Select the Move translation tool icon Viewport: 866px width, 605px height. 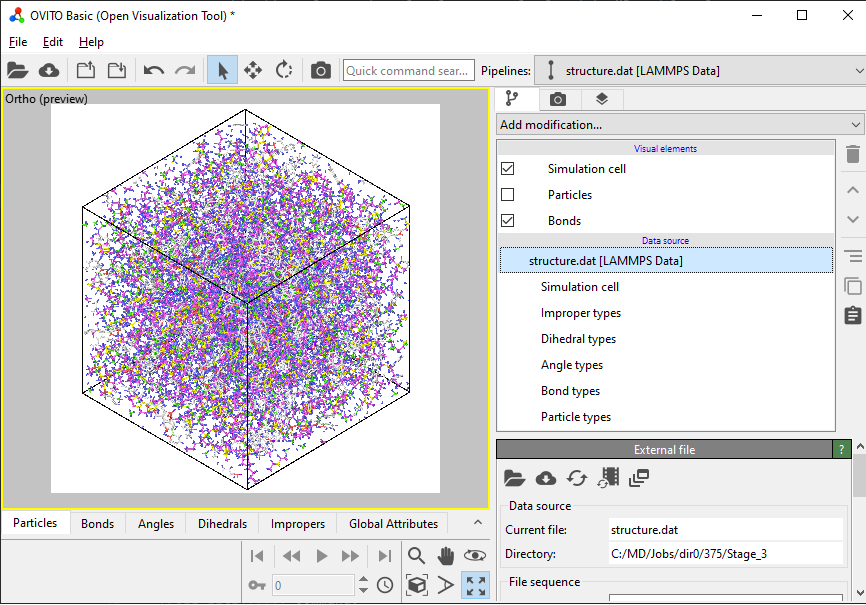point(253,70)
